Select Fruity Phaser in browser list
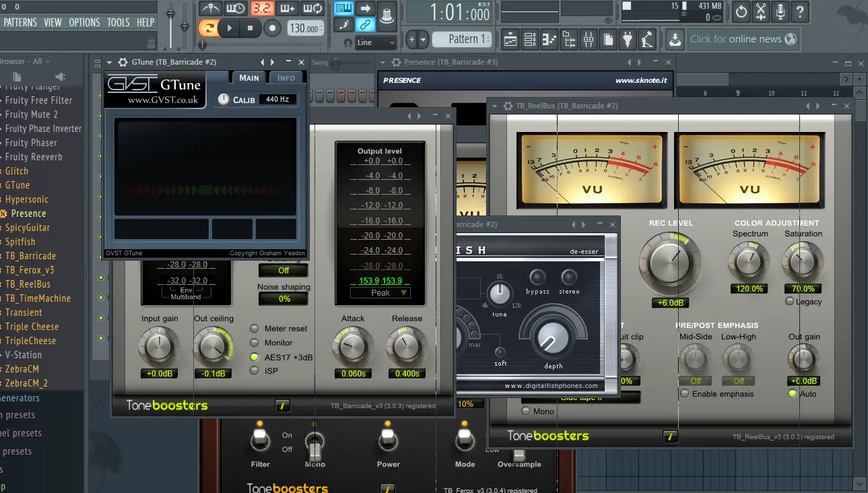Image resolution: width=868 pixels, height=493 pixels. (x=31, y=143)
